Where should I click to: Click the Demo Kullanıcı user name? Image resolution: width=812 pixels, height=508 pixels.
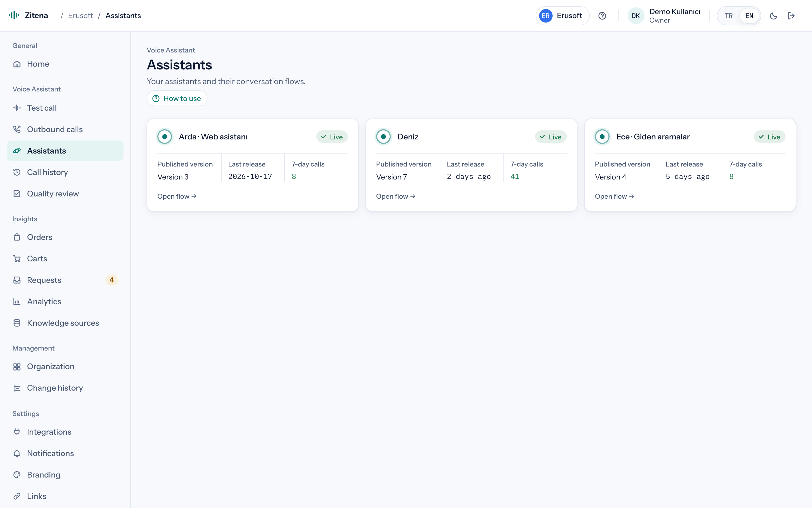[x=675, y=11]
